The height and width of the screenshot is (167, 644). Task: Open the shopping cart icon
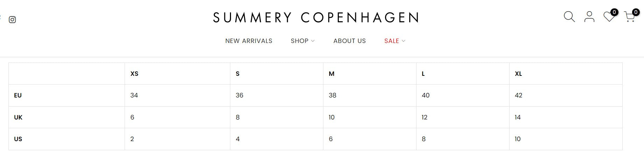pos(629,17)
